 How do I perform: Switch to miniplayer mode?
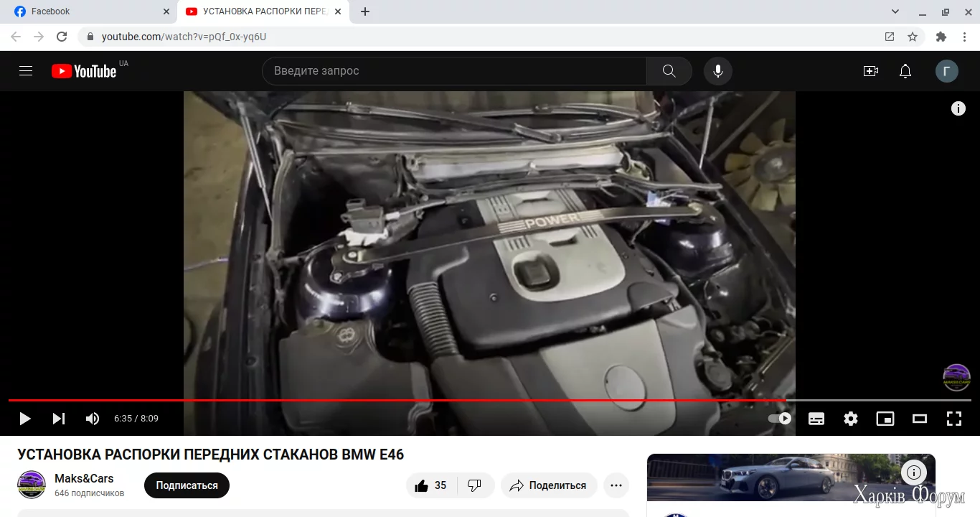885,418
